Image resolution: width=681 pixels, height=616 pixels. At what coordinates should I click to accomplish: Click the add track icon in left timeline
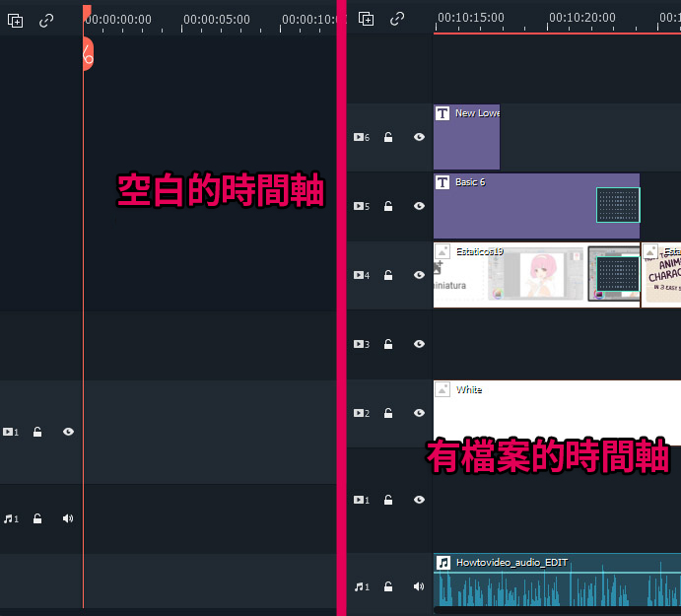(16, 20)
